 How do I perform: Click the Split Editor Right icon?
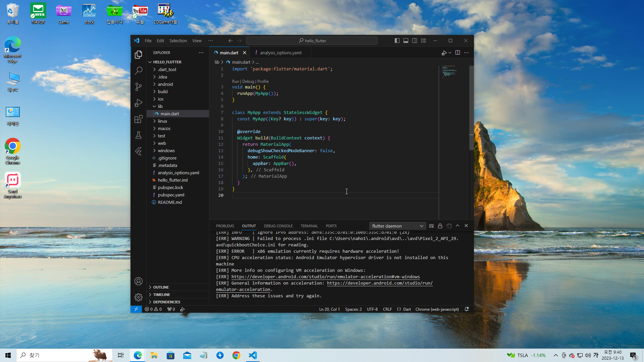click(x=458, y=53)
